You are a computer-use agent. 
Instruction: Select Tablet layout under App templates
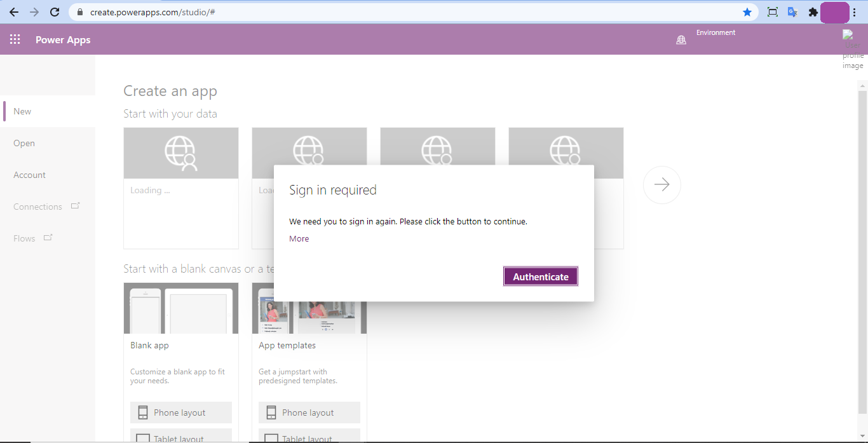(309, 437)
